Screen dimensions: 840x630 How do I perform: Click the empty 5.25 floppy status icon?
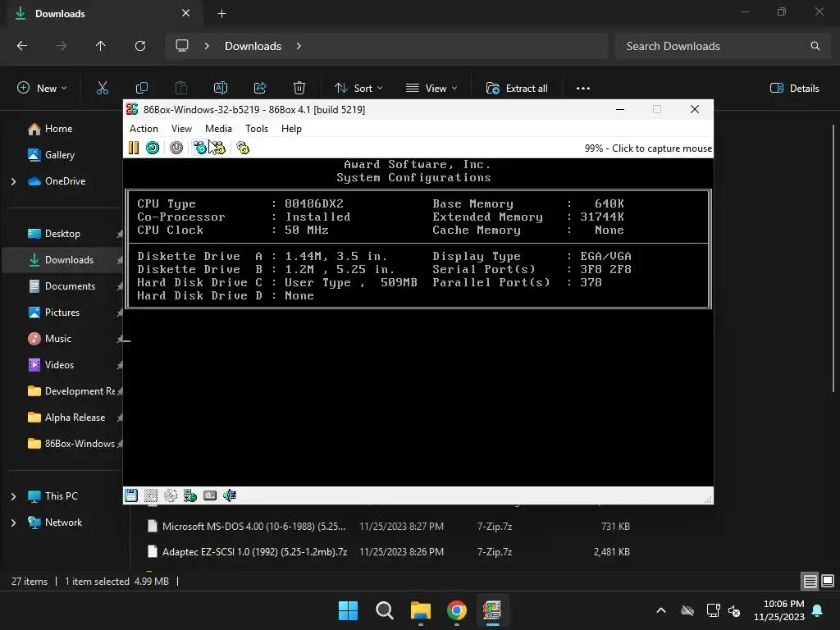click(151, 495)
